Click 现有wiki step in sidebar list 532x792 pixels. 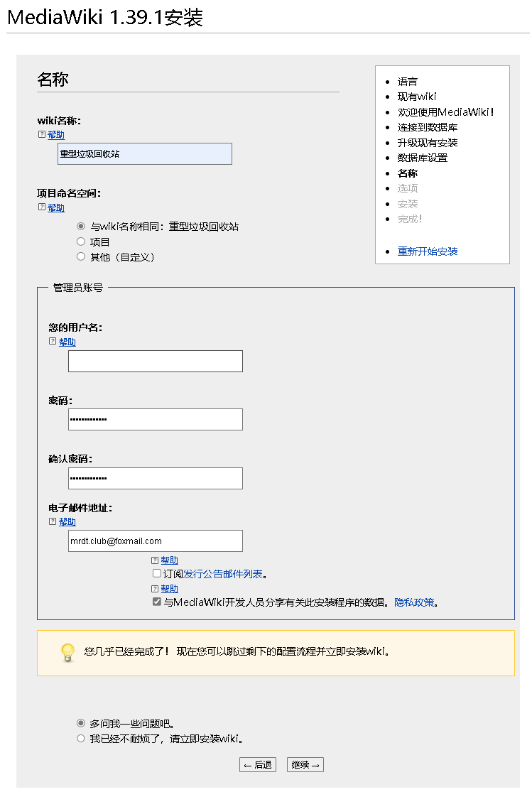pos(417,97)
